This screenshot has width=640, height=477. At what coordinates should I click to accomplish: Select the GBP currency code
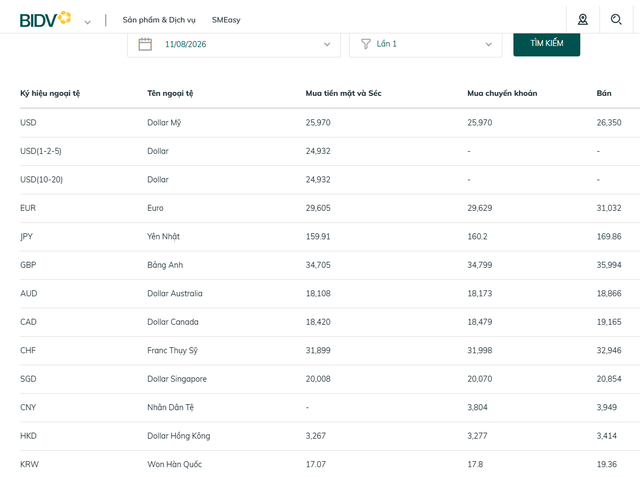point(28,265)
